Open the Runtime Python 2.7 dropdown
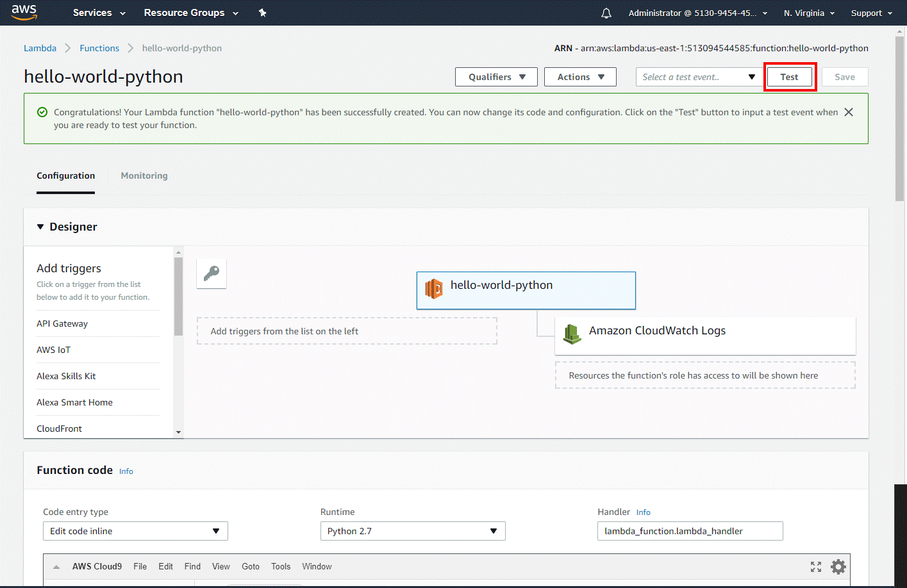907x588 pixels. click(413, 531)
